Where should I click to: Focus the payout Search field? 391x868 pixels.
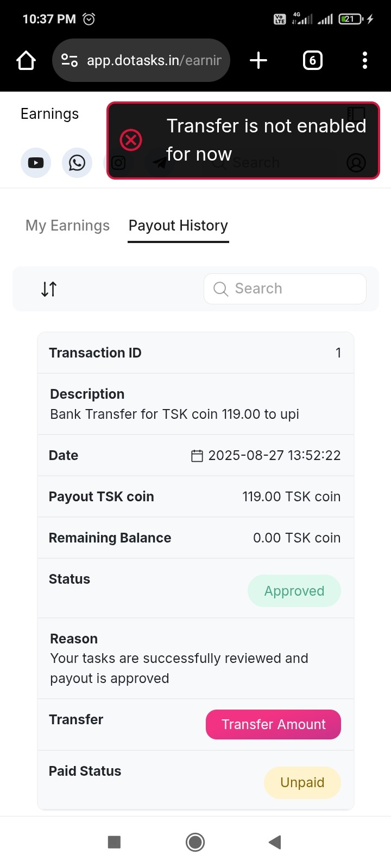[285, 289]
